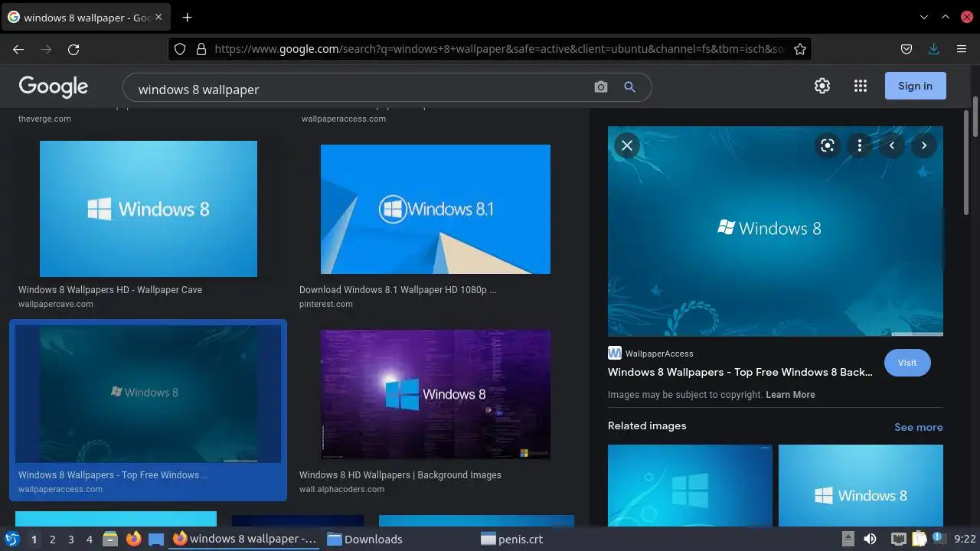Viewport: 980px width, 551px height.
Task: Open first related image with Windows logo
Action: point(690,485)
